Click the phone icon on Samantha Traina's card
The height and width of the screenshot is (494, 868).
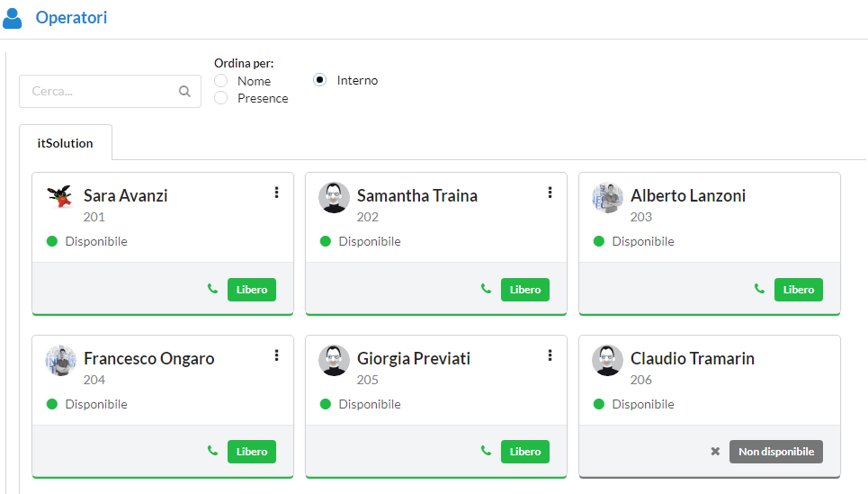point(486,289)
